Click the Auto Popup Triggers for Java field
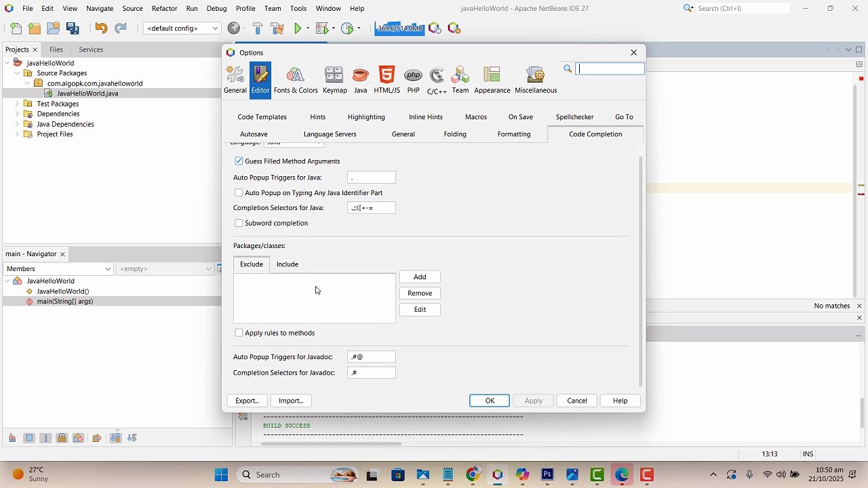 click(x=372, y=178)
